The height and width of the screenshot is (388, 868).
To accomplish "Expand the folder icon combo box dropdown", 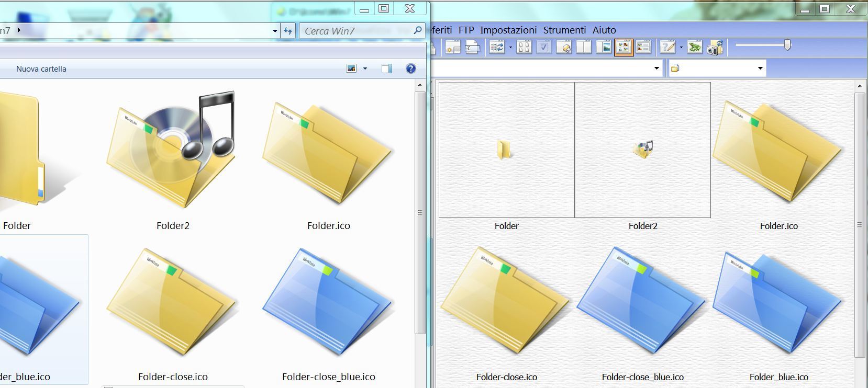I will pyautogui.click(x=760, y=68).
